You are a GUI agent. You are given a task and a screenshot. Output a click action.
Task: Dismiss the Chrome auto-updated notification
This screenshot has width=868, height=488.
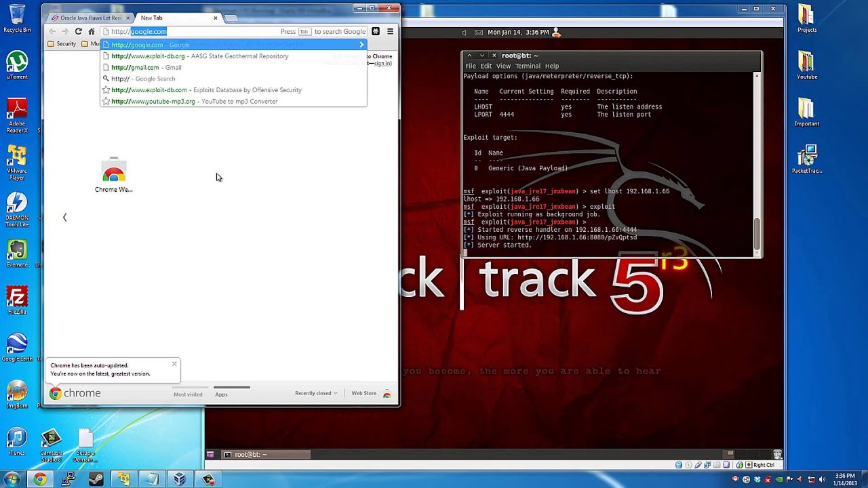[174, 364]
